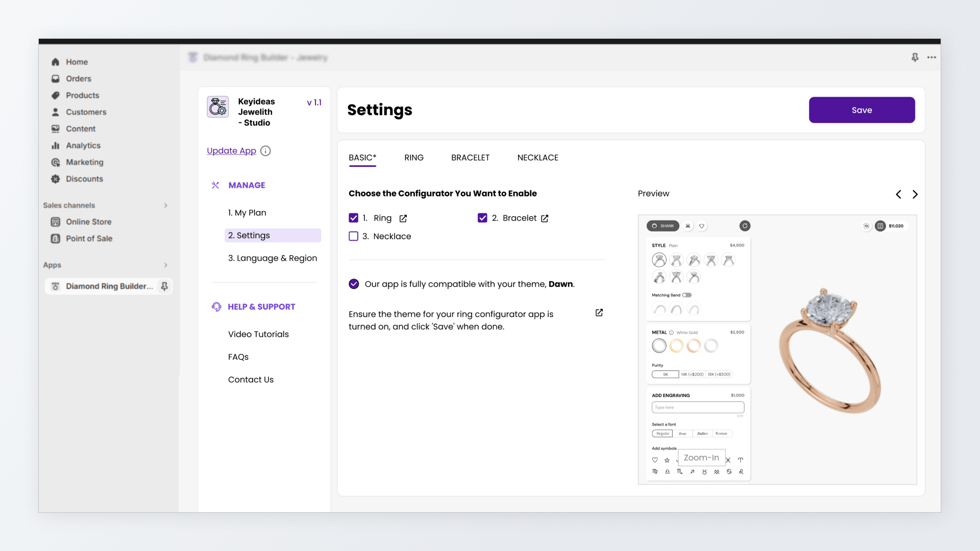Uncheck the Ring configurator checkbox

tap(353, 218)
